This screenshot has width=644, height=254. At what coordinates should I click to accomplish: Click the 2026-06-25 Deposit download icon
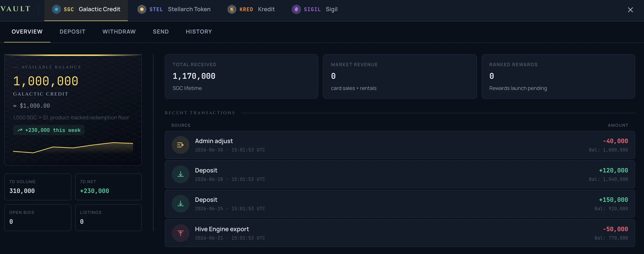point(181,204)
